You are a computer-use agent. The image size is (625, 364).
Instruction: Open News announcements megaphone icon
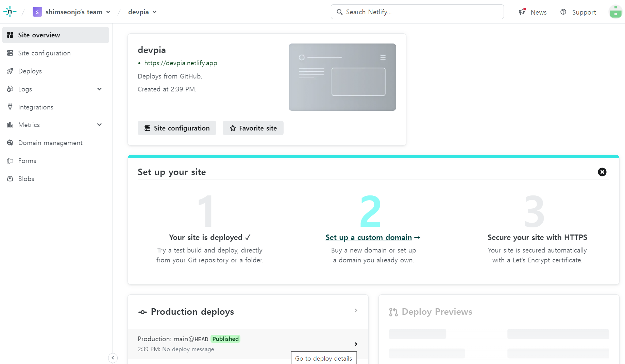point(522,12)
